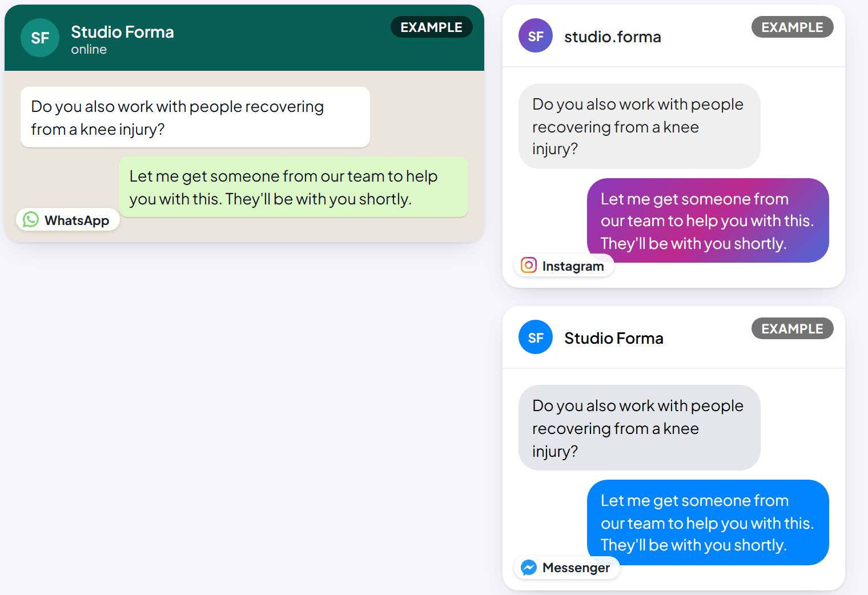Click the WhatsApp logo icon

click(31, 220)
